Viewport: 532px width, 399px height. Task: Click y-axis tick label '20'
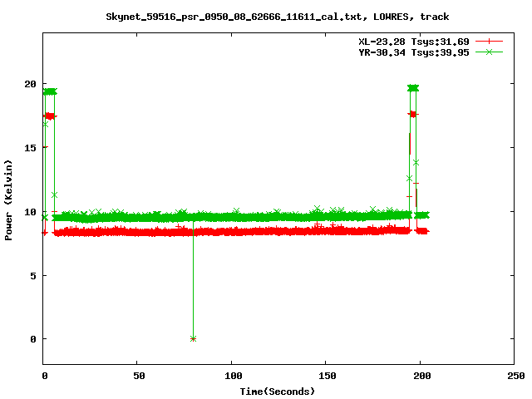coord(31,84)
